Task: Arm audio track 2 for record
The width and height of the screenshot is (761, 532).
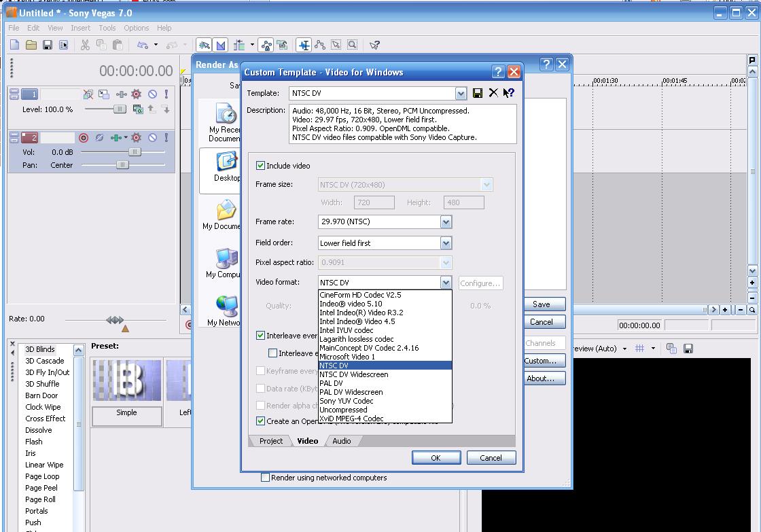Action: 84,138
